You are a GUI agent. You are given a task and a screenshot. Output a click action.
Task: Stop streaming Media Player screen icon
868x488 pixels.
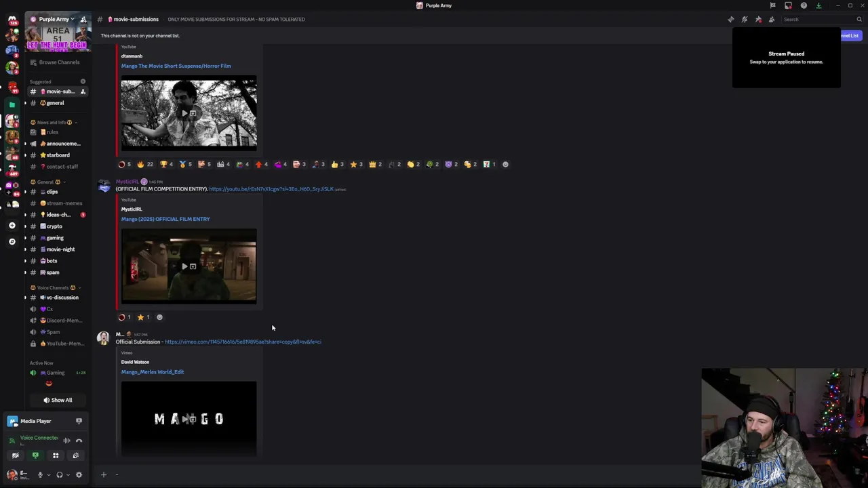[79, 421]
